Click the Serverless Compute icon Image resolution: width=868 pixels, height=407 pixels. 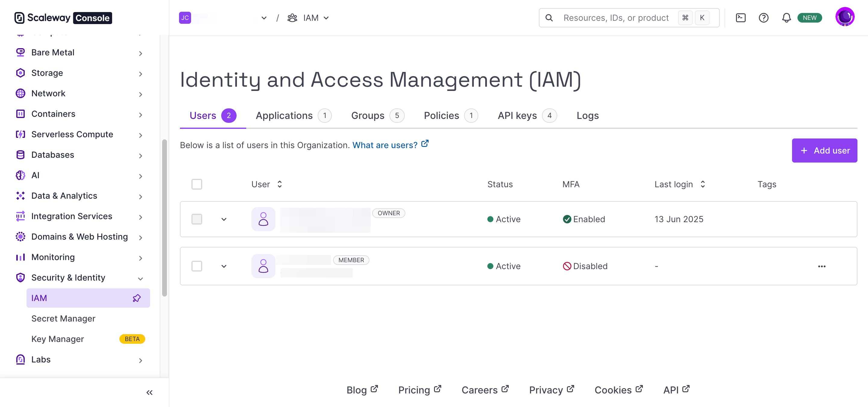[x=20, y=134]
